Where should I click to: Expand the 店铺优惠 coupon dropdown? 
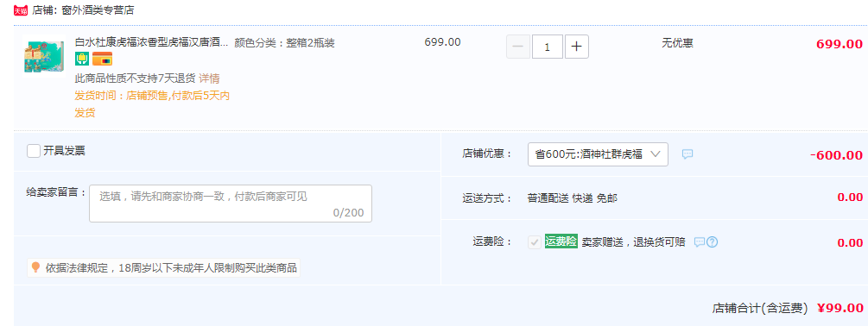click(598, 154)
